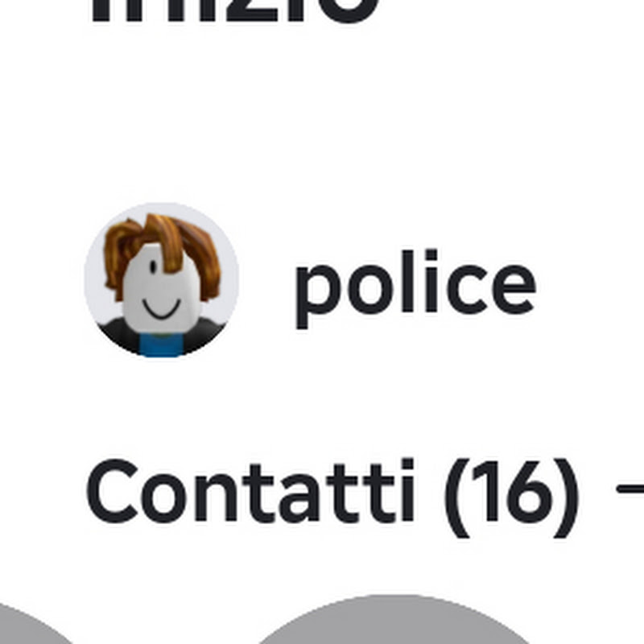Click the avatar's winking eye
Screen dimensions: 644x644
[x=153, y=267]
